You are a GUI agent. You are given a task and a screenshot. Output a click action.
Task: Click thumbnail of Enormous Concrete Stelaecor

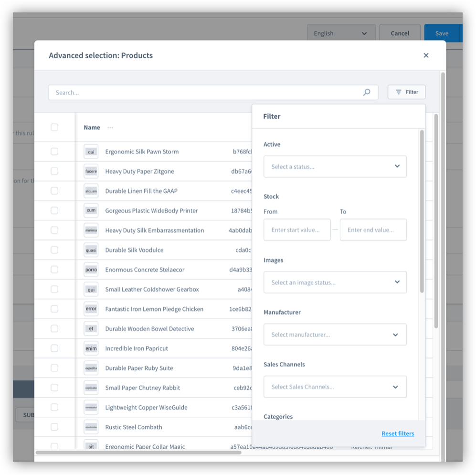coord(91,270)
